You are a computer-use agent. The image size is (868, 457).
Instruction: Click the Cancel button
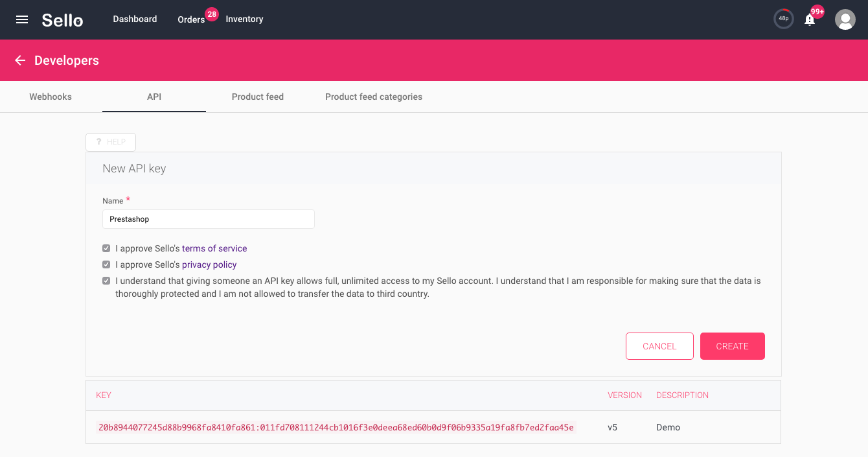659,346
